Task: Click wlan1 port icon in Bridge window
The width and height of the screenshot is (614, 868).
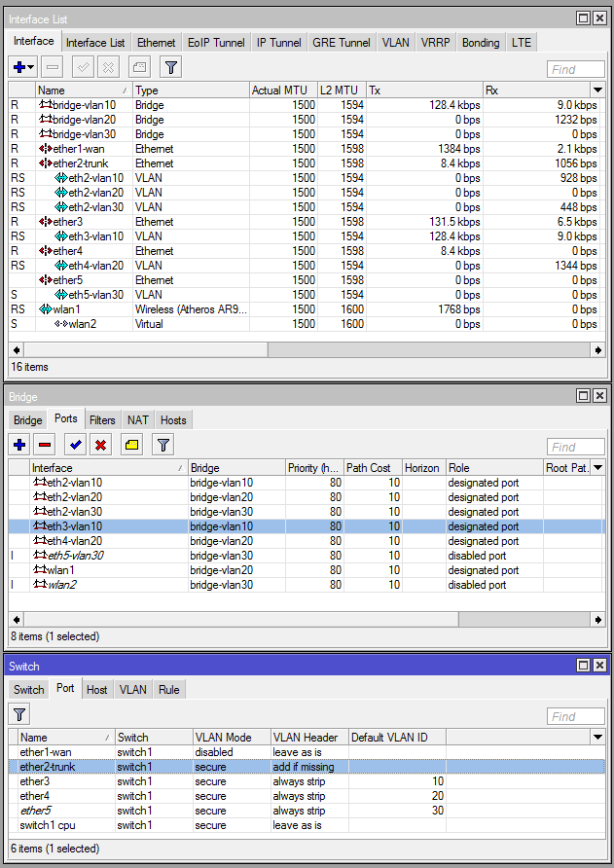Action: tap(40, 569)
